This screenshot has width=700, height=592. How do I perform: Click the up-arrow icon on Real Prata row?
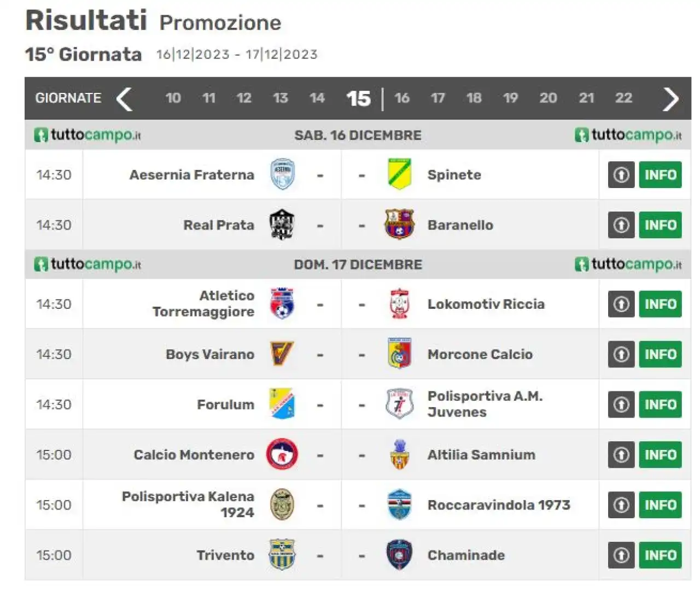pos(621,225)
